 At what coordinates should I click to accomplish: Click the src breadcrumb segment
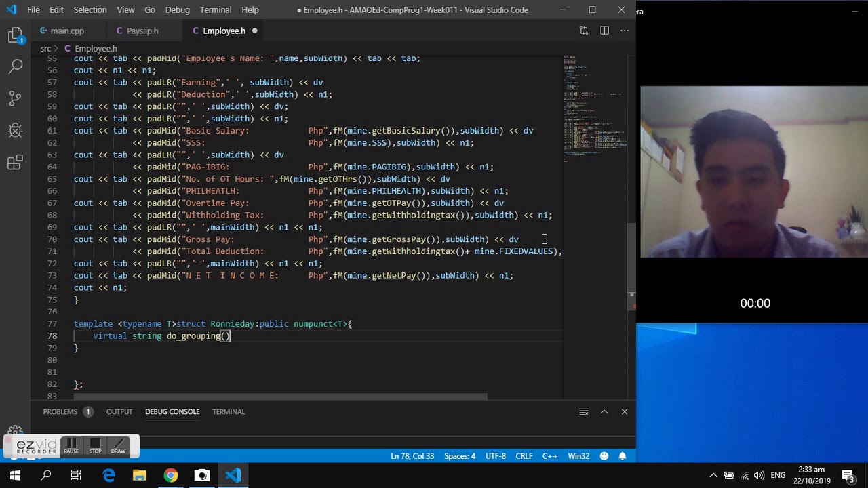pos(45,49)
